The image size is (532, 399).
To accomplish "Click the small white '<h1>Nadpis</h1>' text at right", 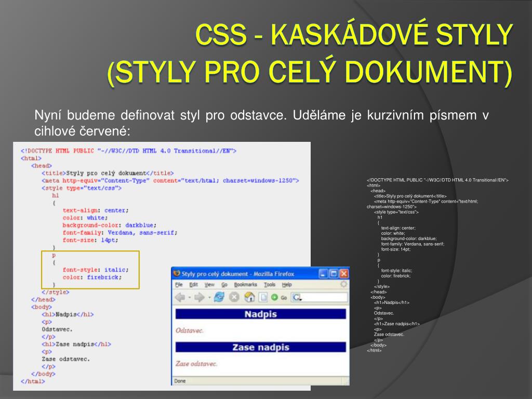I will pyautogui.click(x=392, y=302).
